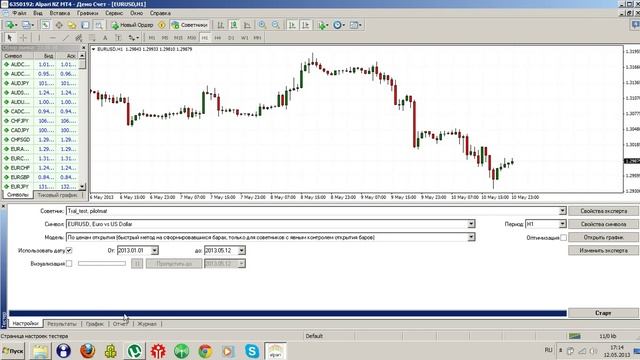Select the vertical line drawing tool

[39, 38]
